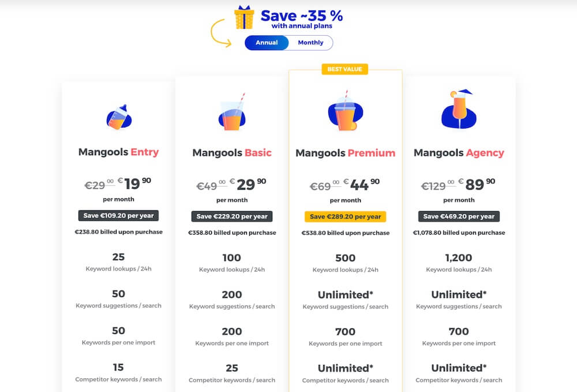Image resolution: width=577 pixels, height=392 pixels.
Task: Click the Save ~35 % headline
Action: pos(302,16)
